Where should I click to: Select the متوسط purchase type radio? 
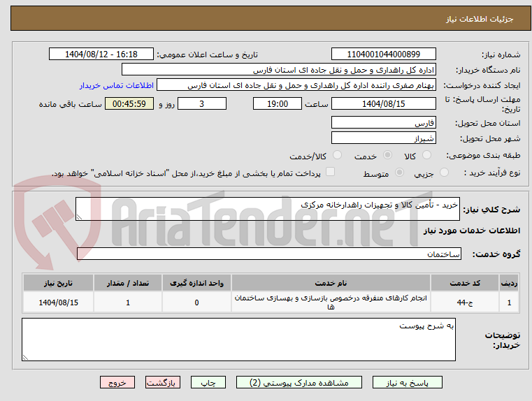pyautogui.click(x=399, y=173)
